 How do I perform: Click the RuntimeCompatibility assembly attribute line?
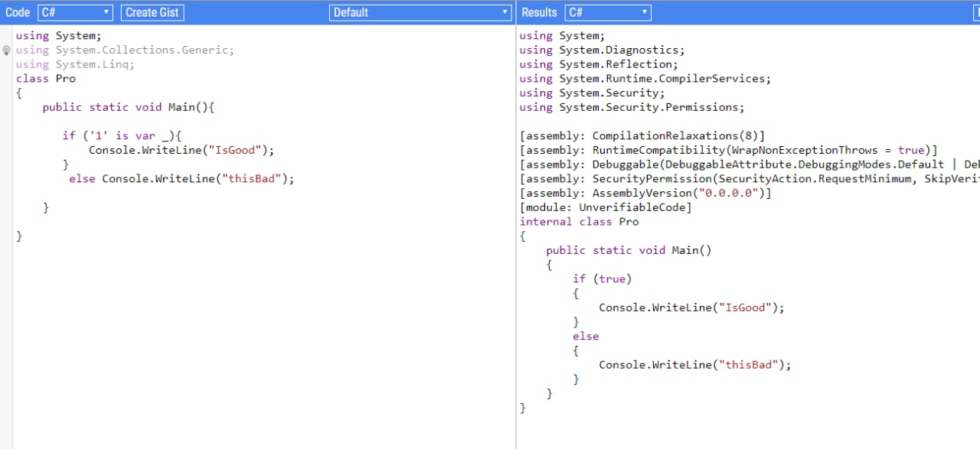(728, 150)
